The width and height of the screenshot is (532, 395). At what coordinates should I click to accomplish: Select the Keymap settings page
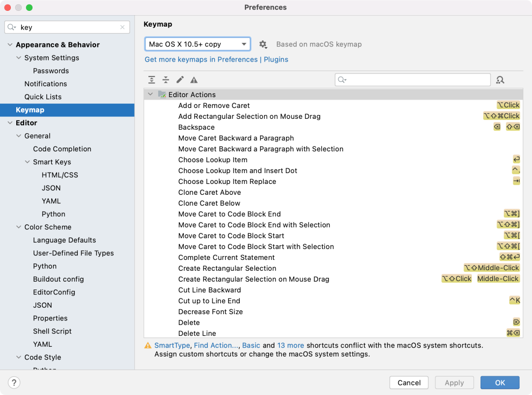click(x=67, y=110)
